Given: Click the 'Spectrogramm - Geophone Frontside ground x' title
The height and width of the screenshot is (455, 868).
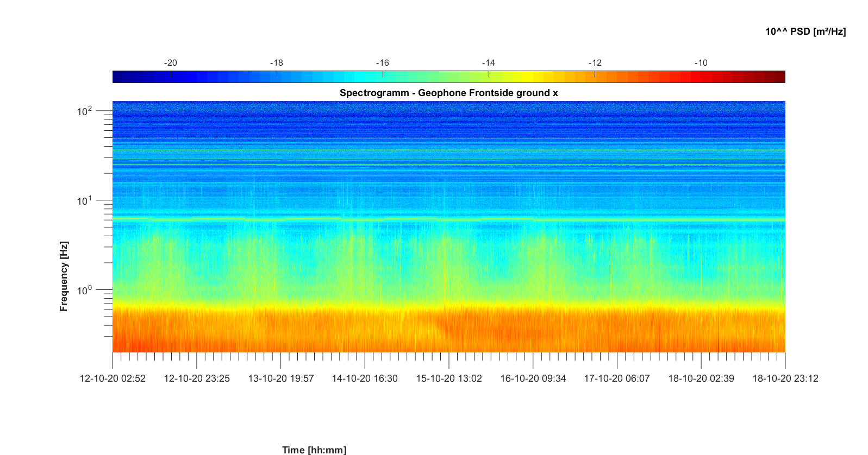Looking at the screenshot, I should pyautogui.click(x=448, y=93).
